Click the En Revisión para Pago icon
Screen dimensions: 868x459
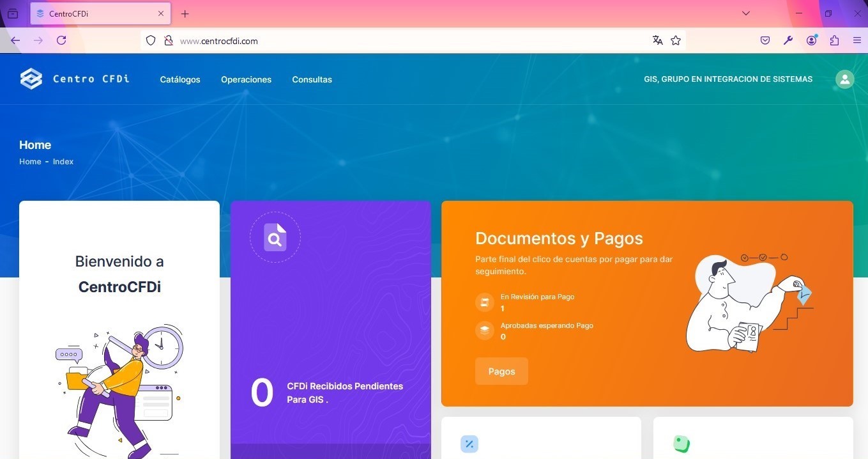point(485,302)
